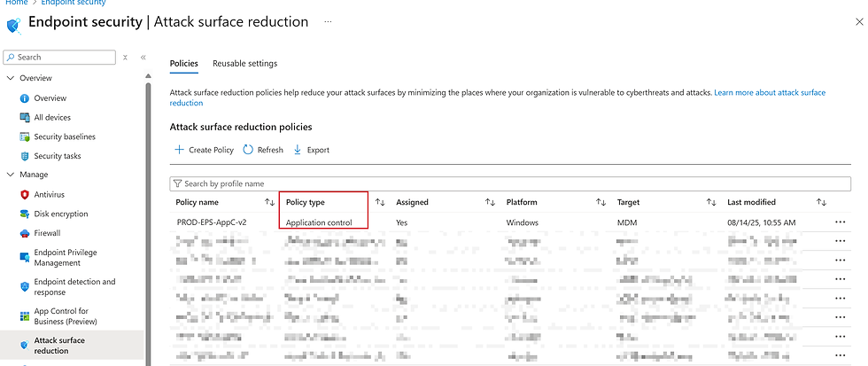Sort by Platform column
868x366 pixels.
(601, 203)
